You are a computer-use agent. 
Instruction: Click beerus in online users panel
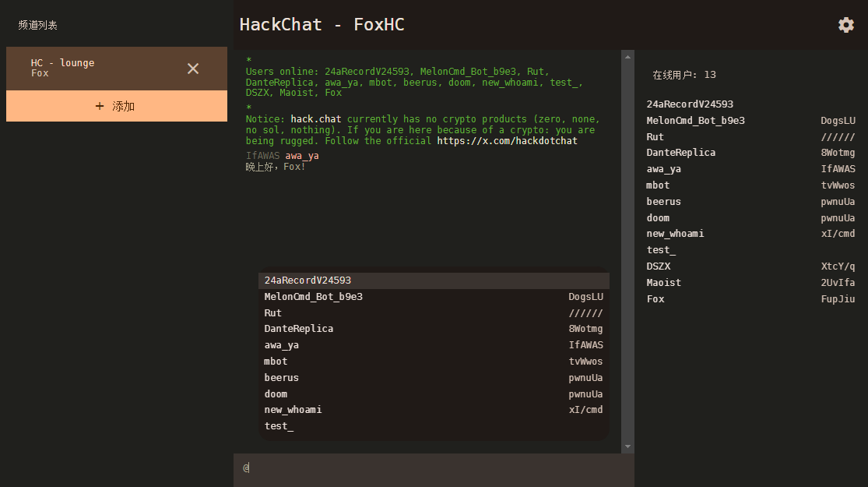point(664,202)
